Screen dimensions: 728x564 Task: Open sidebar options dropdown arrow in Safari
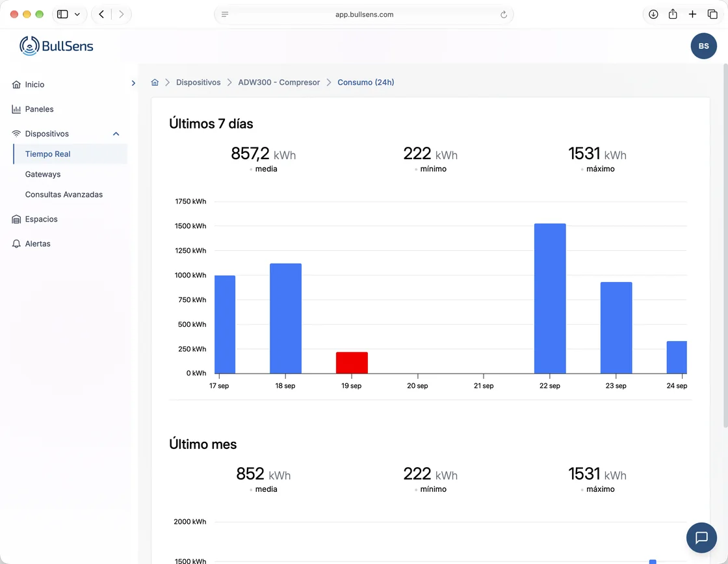[x=77, y=14]
